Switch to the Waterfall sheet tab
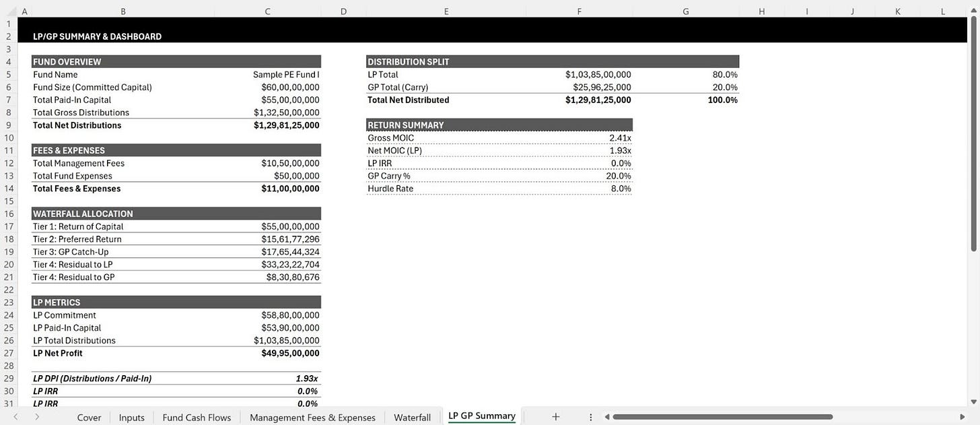 point(412,418)
